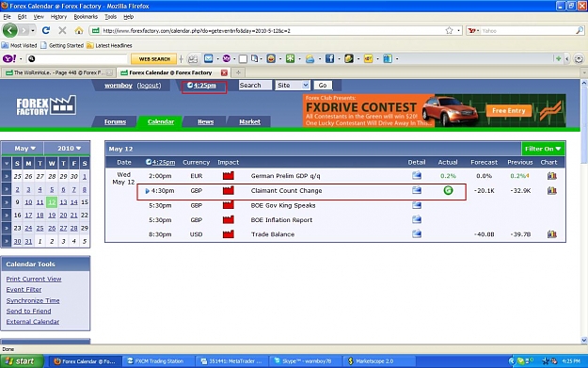Image resolution: width=588 pixels, height=368 pixels.
Task: Switch to Marketscope 2.0 in taskbar
Action: pos(379,360)
